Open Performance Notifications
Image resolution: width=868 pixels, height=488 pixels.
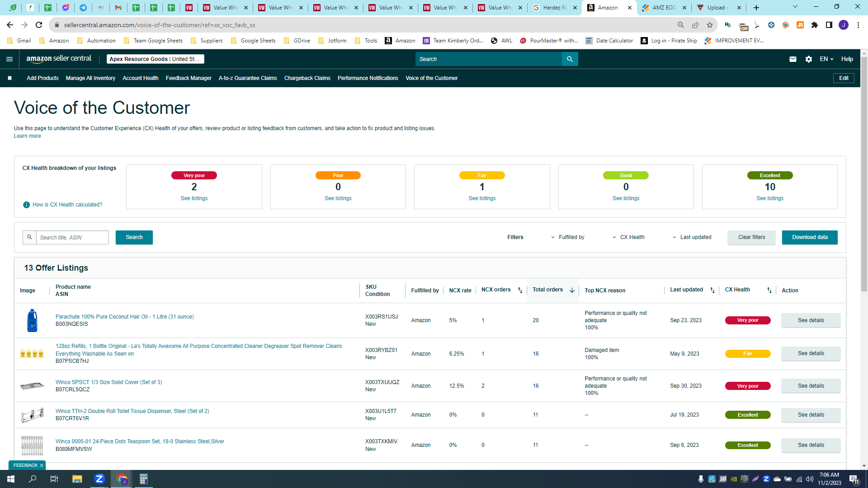[x=368, y=78]
